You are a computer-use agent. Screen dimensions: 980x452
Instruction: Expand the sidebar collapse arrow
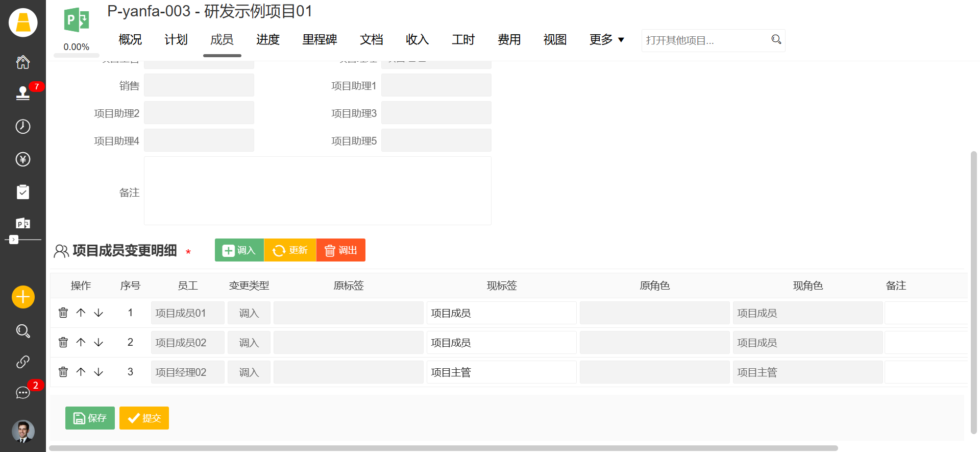(x=14, y=240)
